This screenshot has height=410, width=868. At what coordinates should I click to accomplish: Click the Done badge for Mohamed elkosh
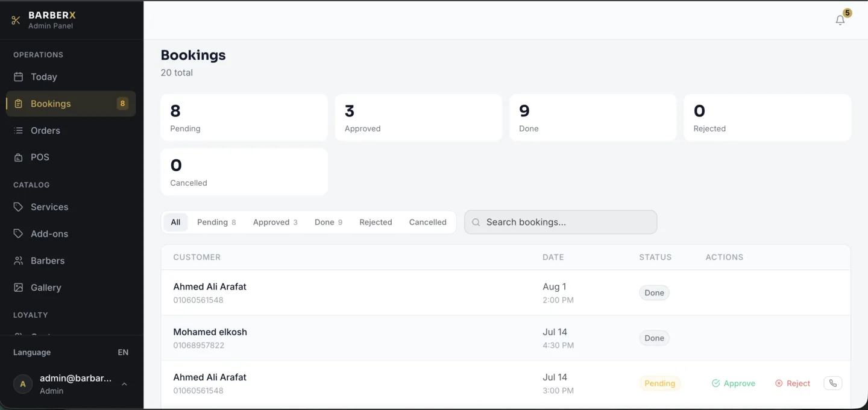click(x=654, y=338)
